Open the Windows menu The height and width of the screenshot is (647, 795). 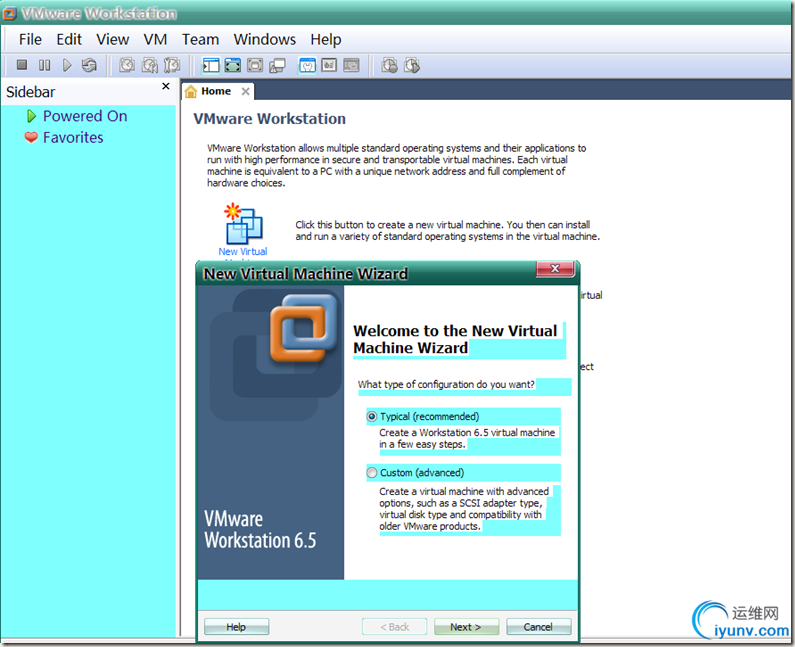click(x=265, y=40)
